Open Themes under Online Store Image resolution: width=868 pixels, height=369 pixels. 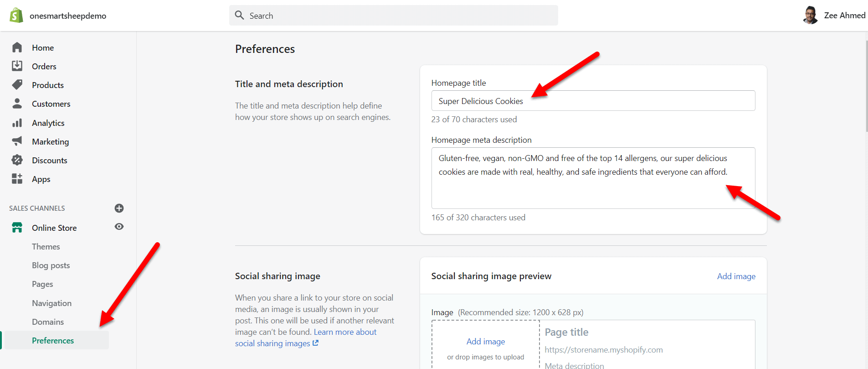coord(46,246)
